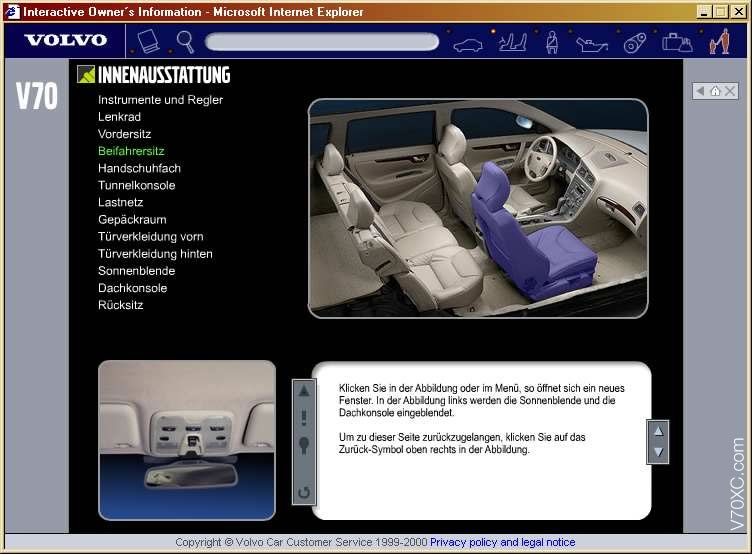Image resolution: width=752 pixels, height=554 pixels.
Task: Select the drive belt engine icon
Action: 634,43
